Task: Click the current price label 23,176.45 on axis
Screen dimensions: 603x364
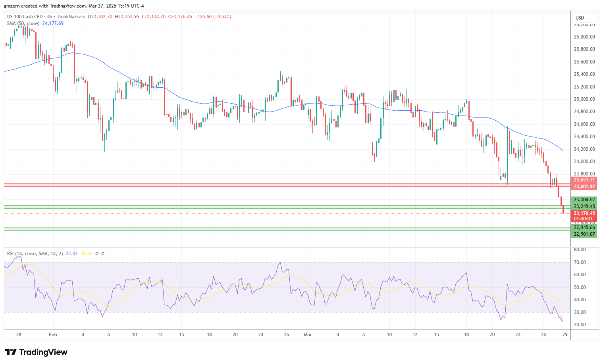Action: pos(584,213)
